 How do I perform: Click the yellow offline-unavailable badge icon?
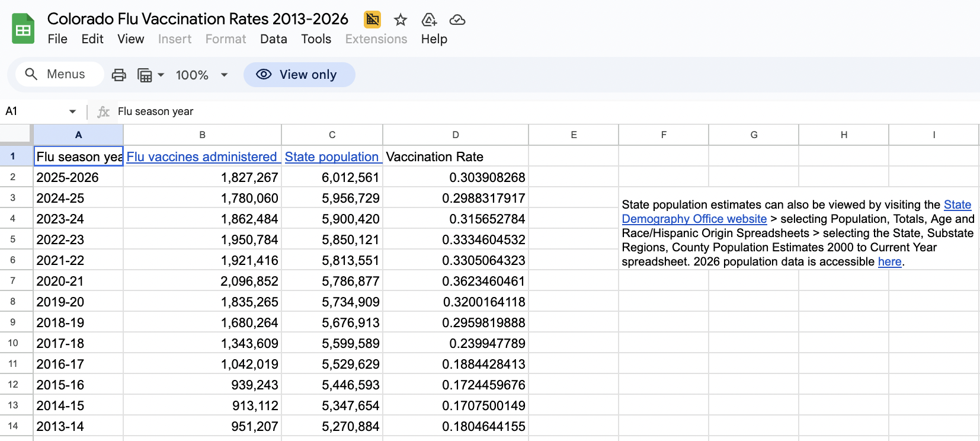point(372,20)
